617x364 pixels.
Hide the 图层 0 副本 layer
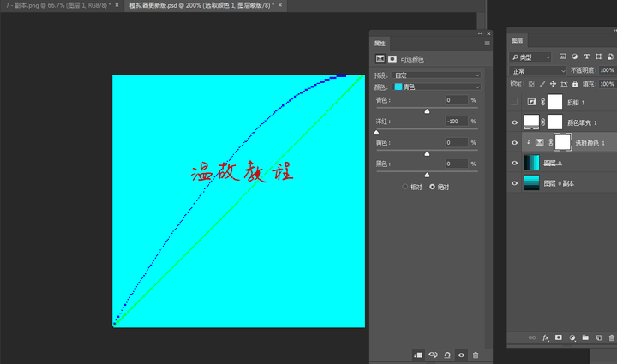tap(514, 183)
